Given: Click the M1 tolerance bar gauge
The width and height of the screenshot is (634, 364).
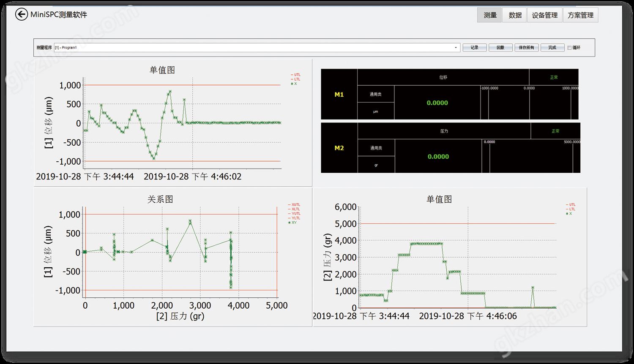Looking at the screenshot, I should [x=530, y=103].
